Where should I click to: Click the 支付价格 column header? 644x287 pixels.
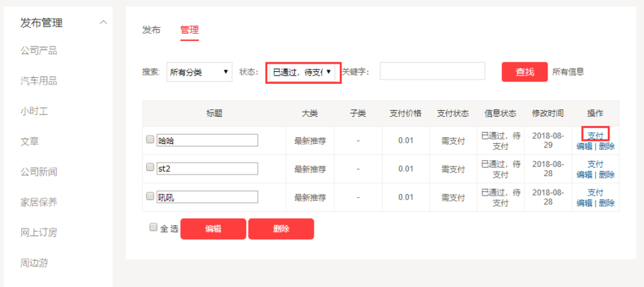click(x=405, y=113)
